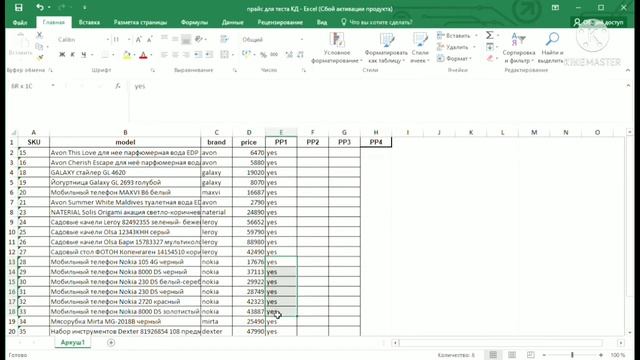The width and height of the screenshot is (640, 360).
Task: Pick the red font color button
Action: (143, 55)
